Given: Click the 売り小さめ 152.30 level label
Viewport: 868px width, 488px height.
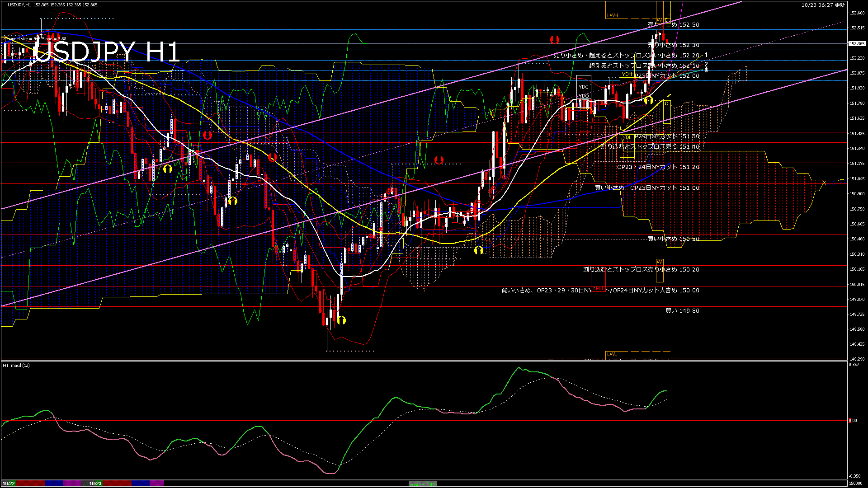Looking at the screenshot, I should pos(674,45).
